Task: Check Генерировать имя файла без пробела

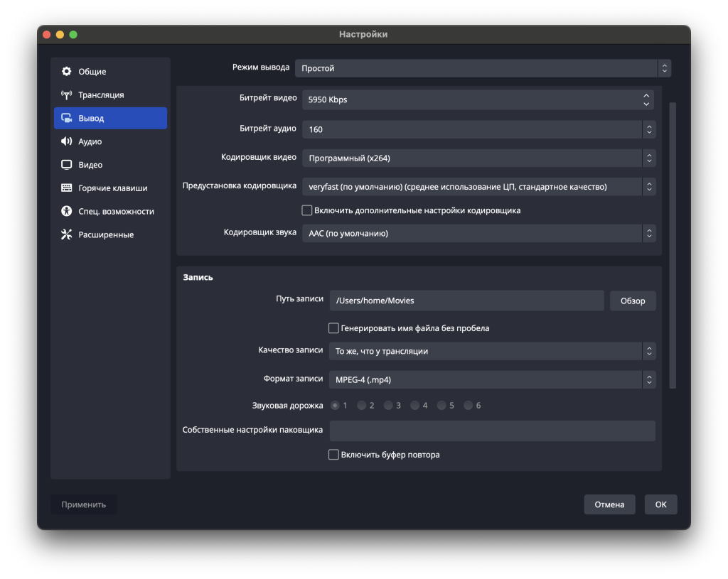Action: pos(333,328)
